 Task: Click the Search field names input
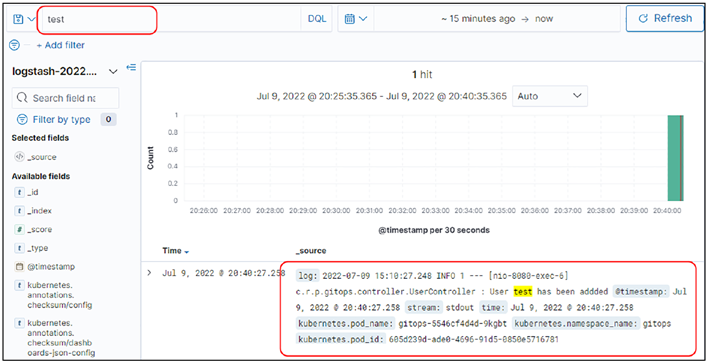tap(65, 98)
